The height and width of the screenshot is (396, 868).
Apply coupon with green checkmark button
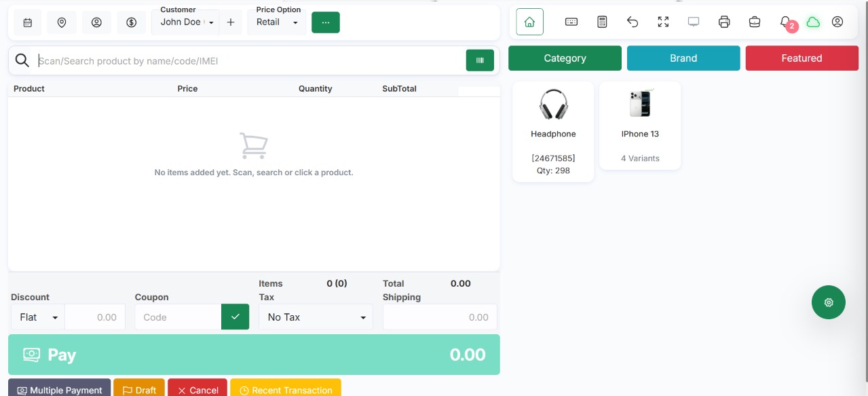(x=235, y=317)
